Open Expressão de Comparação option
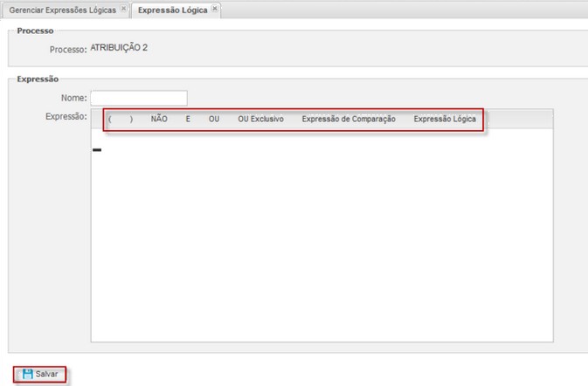The width and height of the screenshot is (588, 386). [349, 119]
